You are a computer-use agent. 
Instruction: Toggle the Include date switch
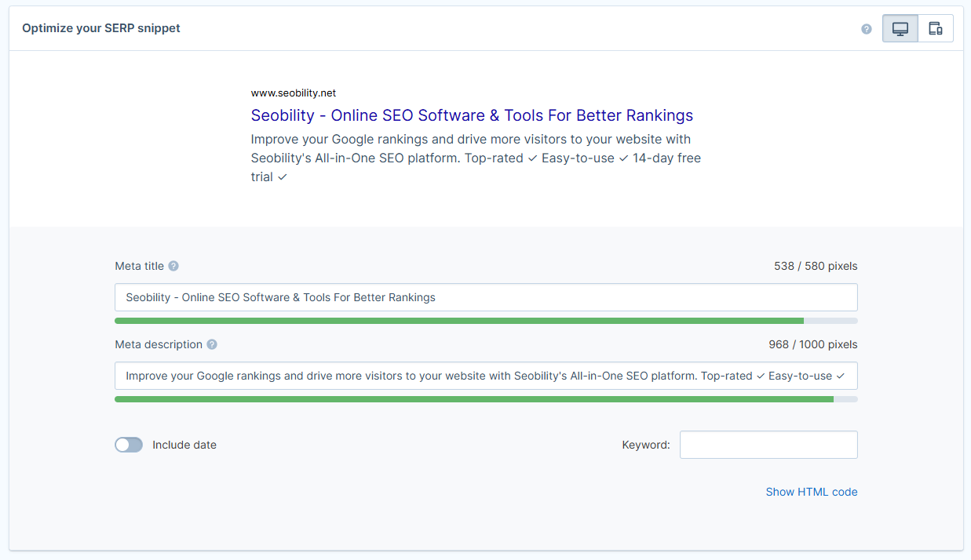[128, 445]
